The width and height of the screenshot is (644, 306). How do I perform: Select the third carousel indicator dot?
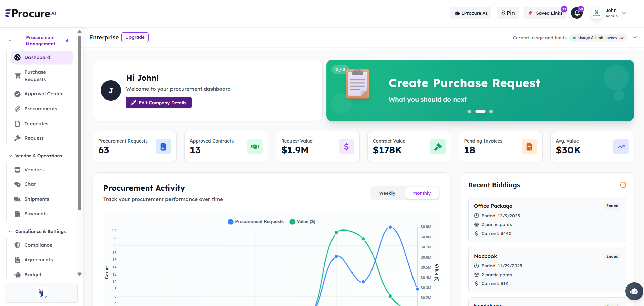click(491, 111)
